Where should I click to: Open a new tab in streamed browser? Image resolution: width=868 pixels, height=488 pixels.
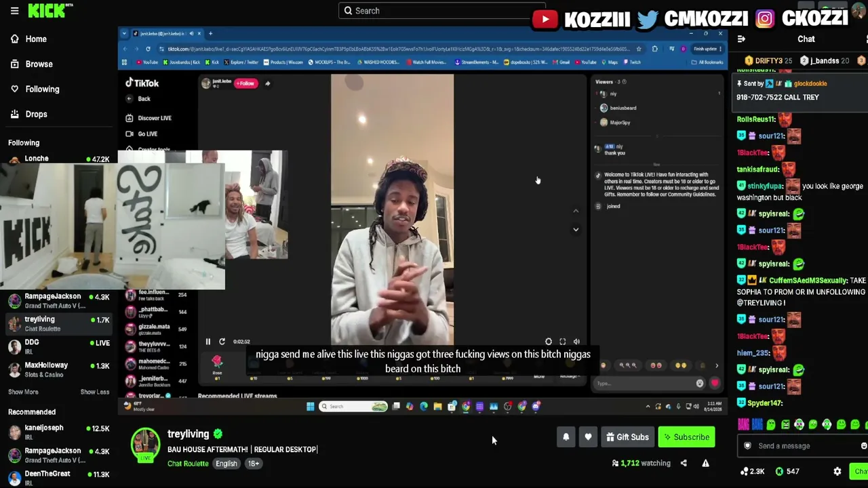(x=210, y=34)
